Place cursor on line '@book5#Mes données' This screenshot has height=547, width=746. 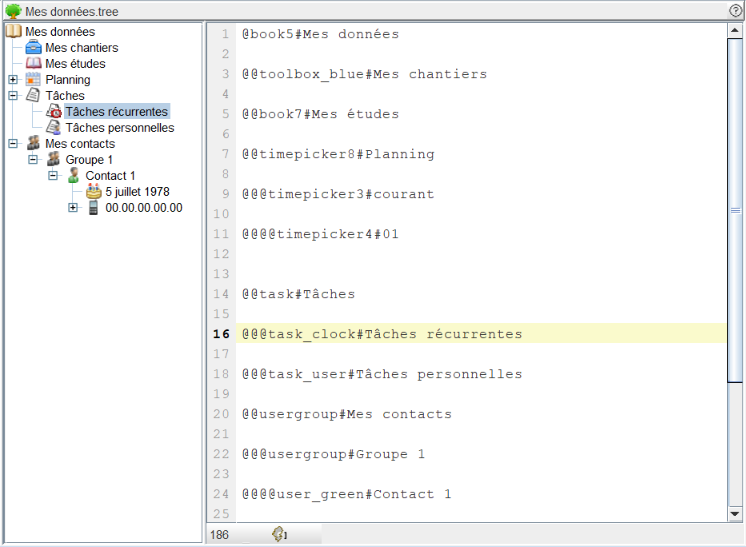320,34
